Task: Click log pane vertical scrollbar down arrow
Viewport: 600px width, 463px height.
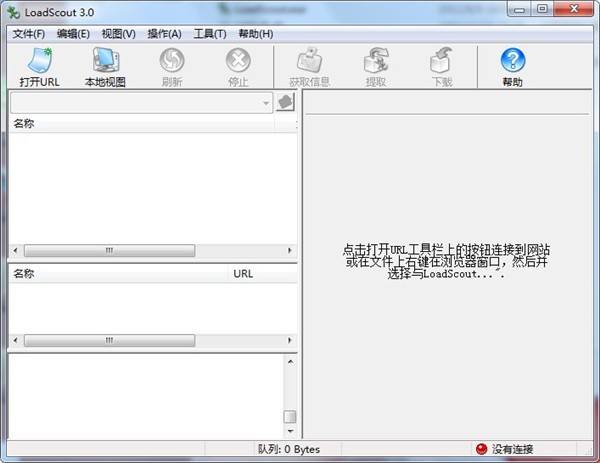Action: pos(290,431)
